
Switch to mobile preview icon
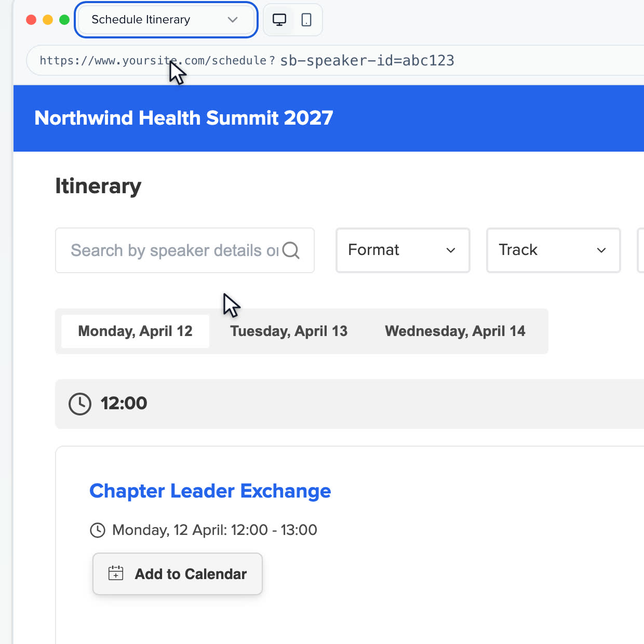coord(306,20)
